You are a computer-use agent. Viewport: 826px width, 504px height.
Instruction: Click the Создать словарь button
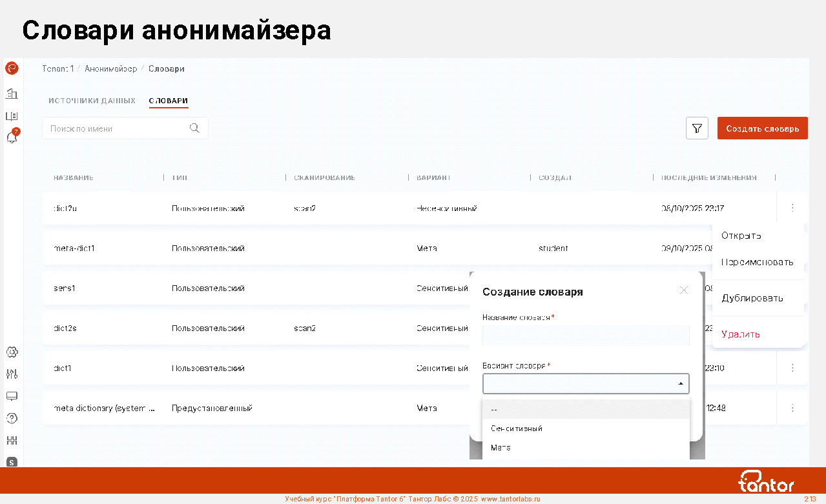point(762,128)
